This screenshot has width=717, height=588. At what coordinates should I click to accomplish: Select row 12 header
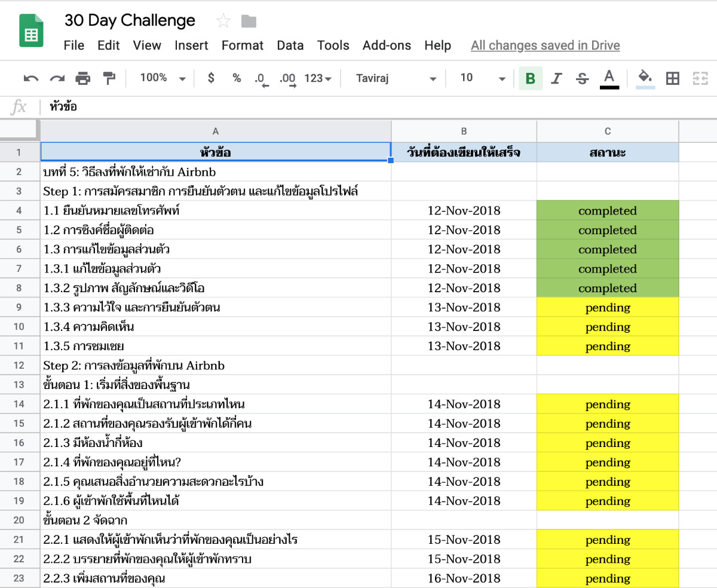tap(19, 365)
